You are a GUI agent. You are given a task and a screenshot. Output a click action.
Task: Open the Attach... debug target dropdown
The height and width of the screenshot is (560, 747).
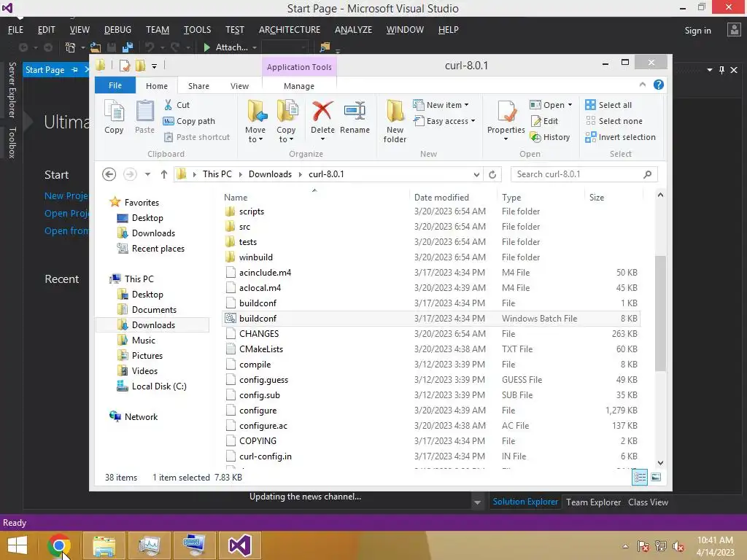pyautogui.click(x=255, y=47)
